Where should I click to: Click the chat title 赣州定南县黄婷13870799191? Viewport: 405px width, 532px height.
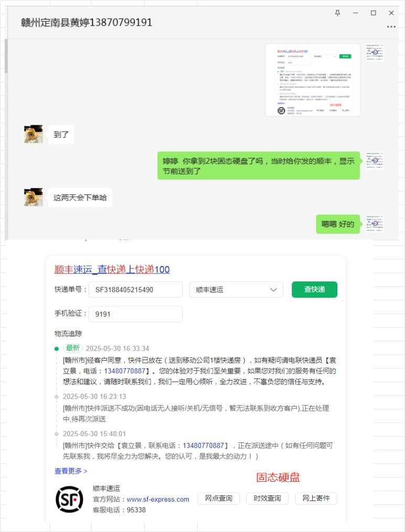[x=86, y=23]
